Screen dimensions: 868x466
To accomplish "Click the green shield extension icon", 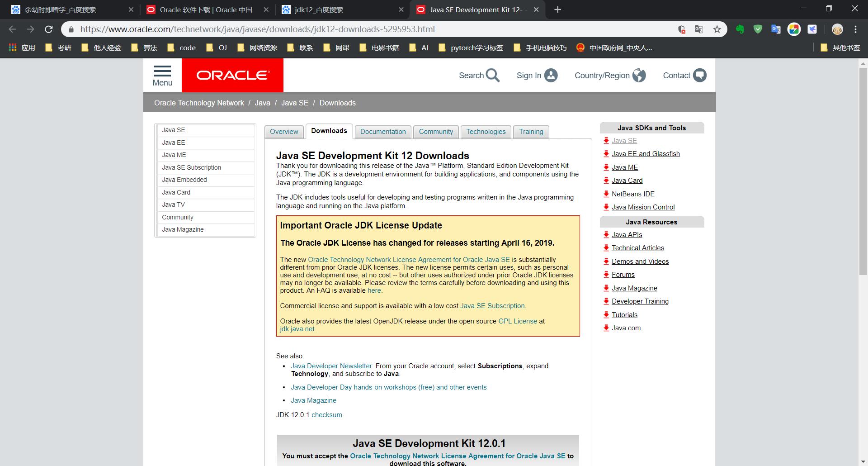I will [758, 29].
